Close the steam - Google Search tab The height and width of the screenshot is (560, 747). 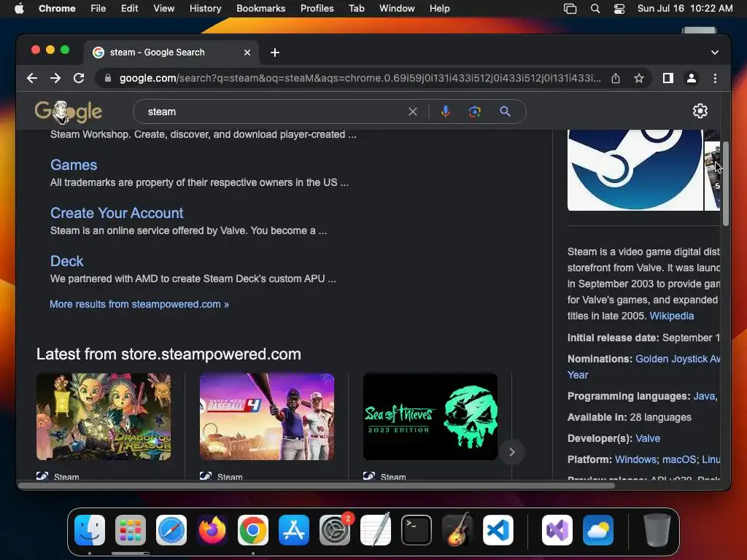click(x=247, y=52)
